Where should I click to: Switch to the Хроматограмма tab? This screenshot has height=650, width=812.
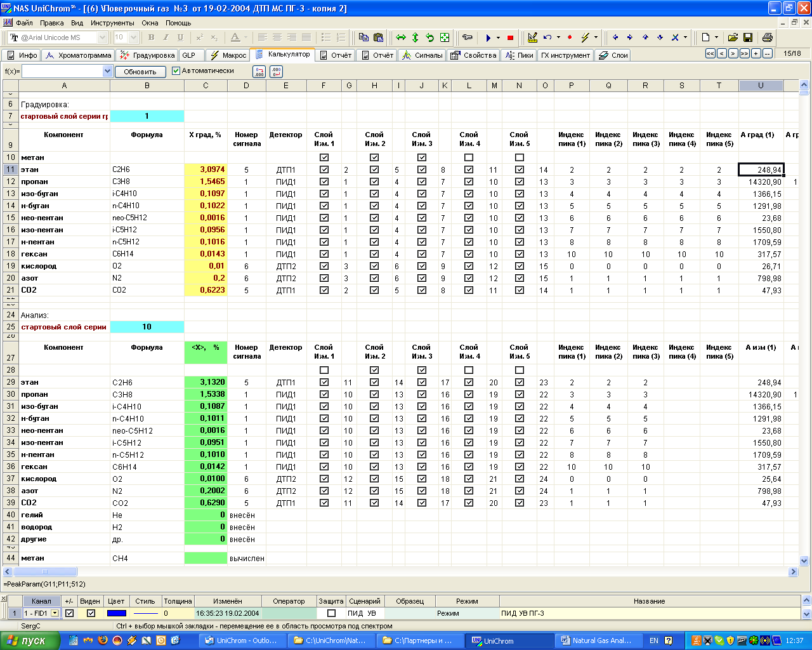[x=78, y=55]
